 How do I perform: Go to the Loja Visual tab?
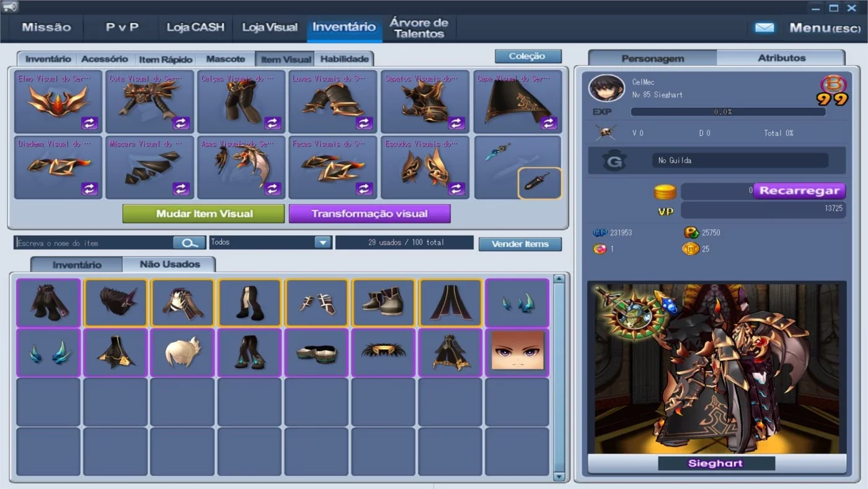tap(270, 27)
